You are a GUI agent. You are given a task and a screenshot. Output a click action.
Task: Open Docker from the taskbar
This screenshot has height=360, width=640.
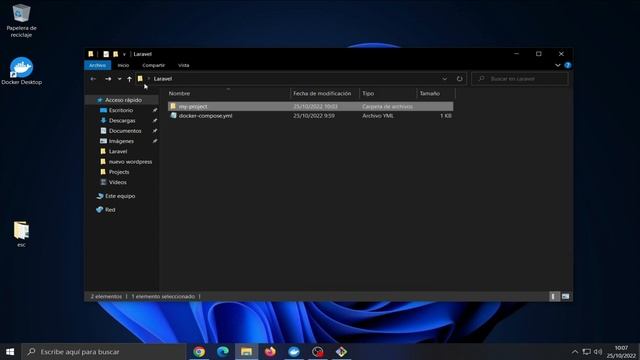click(294, 351)
